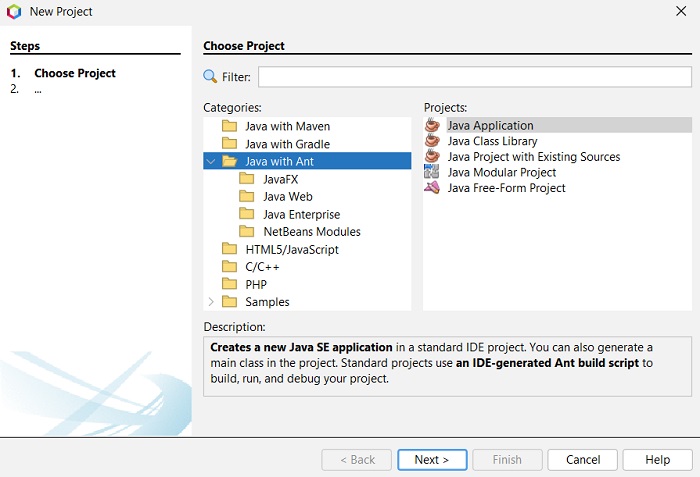700x477 pixels.
Task: Collapse the Java with Ant category
Action: coord(210,161)
